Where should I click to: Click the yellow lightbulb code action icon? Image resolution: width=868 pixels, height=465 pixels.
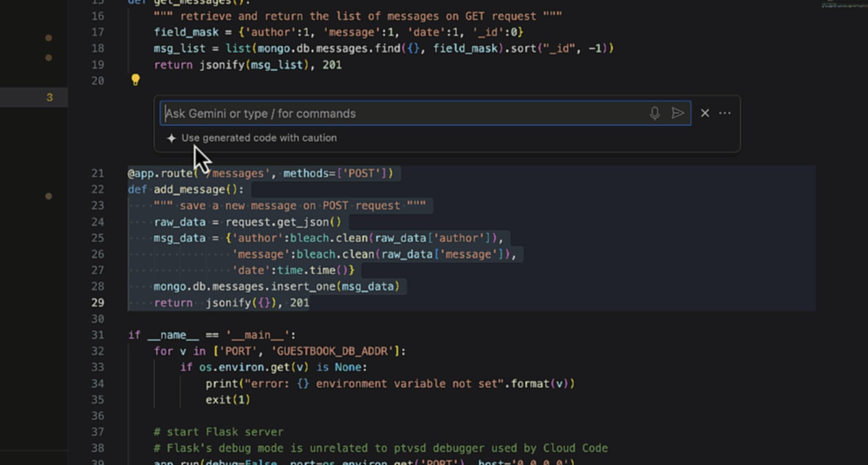135,80
